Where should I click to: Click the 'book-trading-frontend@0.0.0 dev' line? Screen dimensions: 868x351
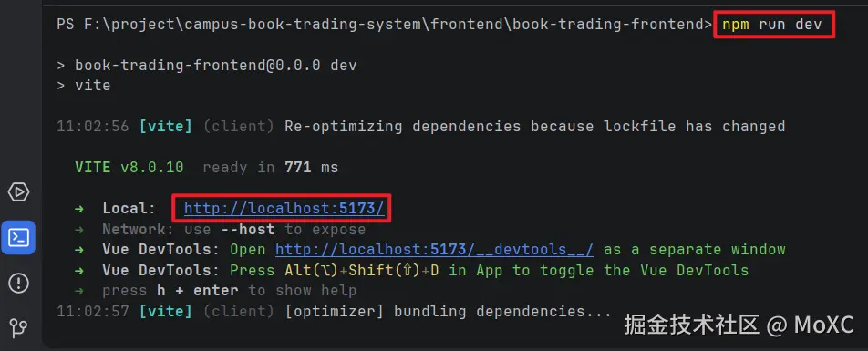(206, 66)
